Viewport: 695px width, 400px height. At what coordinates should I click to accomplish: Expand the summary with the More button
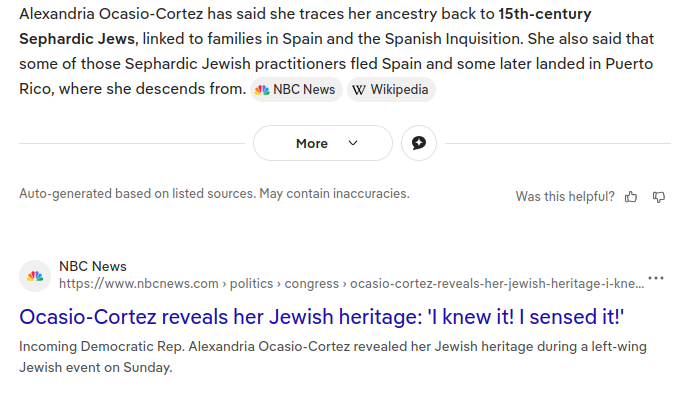click(x=323, y=143)
